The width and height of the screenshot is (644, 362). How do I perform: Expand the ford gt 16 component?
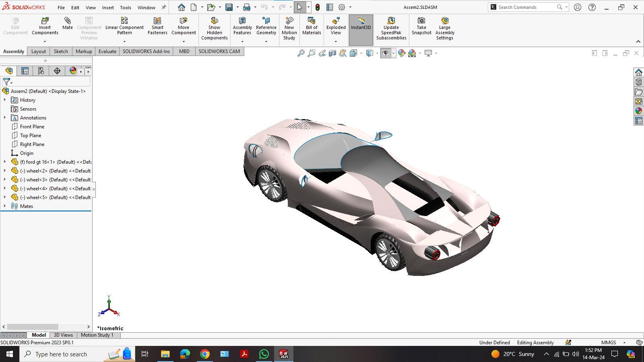[5, 162]
